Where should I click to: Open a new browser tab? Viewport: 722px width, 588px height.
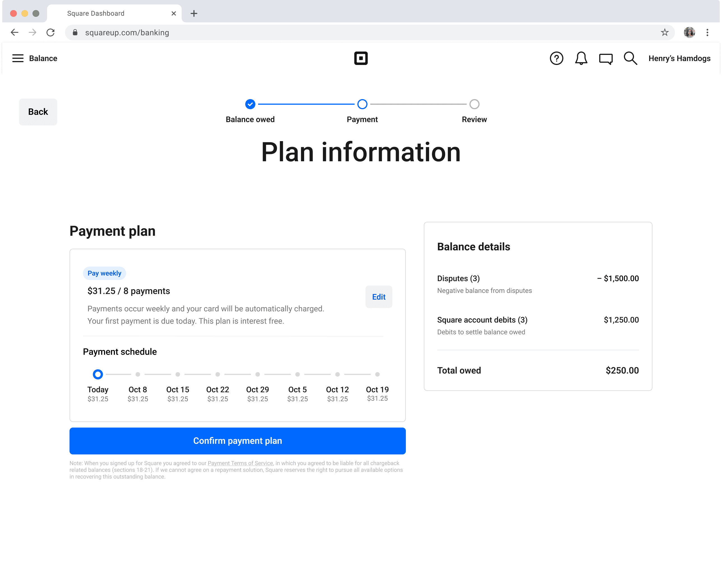(x=194, y=13)
